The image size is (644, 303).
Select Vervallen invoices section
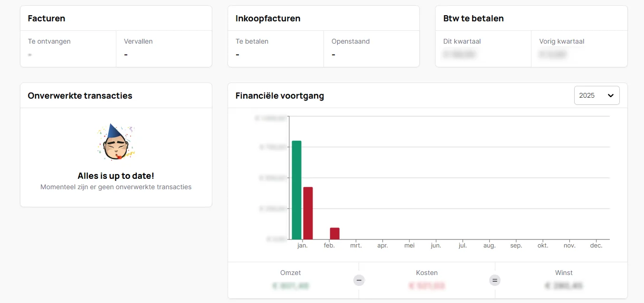click(x=138, y=41)
